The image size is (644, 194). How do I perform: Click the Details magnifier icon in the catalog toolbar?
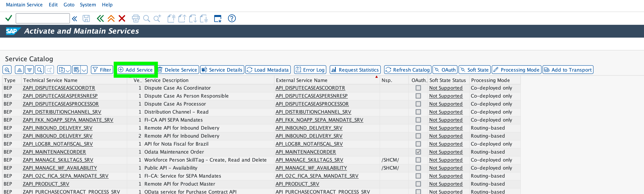coord(7,70)
